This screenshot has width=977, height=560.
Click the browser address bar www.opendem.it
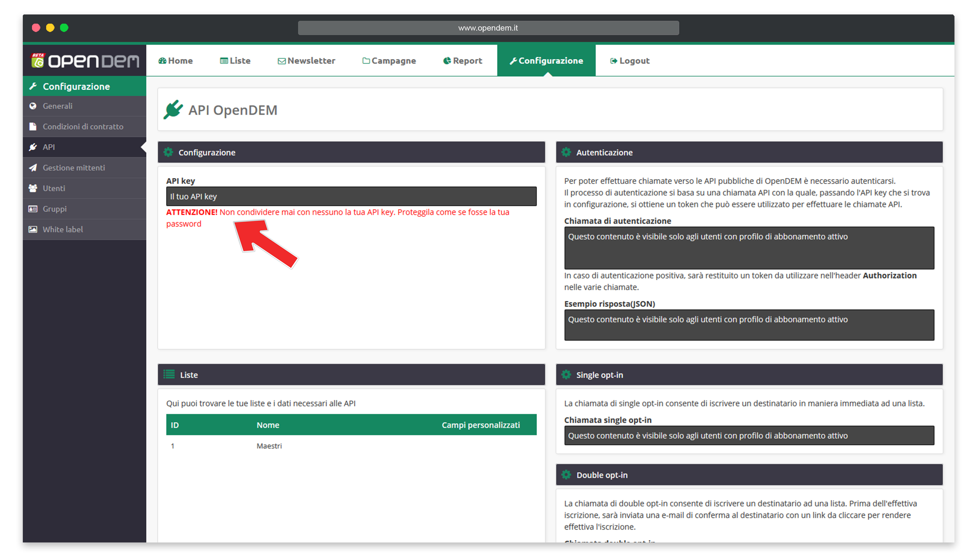pos(488,28)
